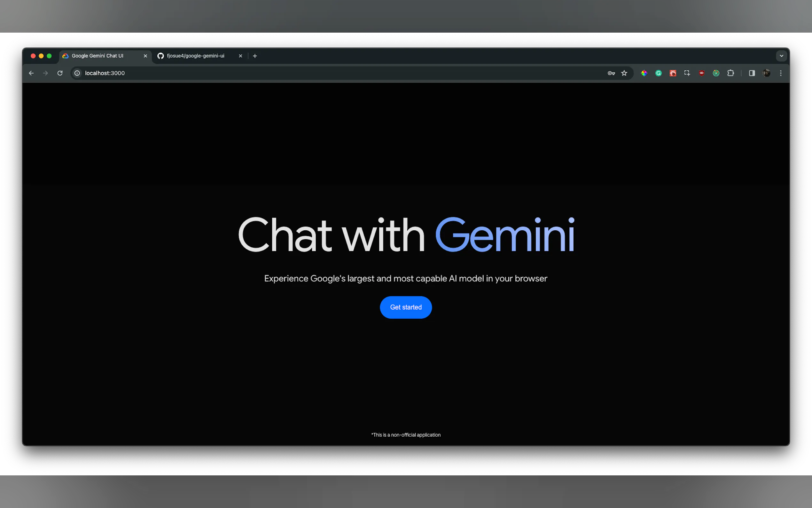The width and height of the screenshot is (812, 508).
Task: Close the fjosue4/google-gemini-ui tab
Action: [240, 56]
